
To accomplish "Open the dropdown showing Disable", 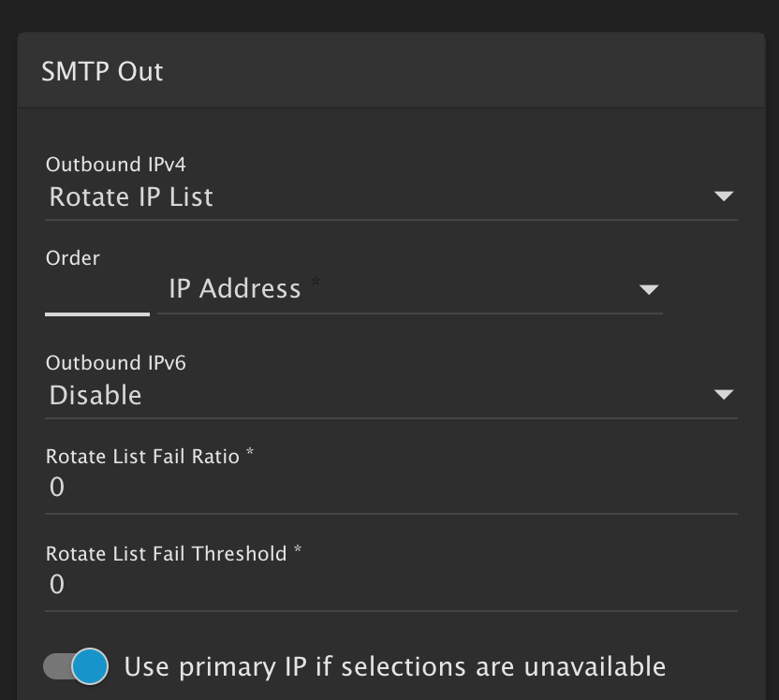I will point(375,395).
